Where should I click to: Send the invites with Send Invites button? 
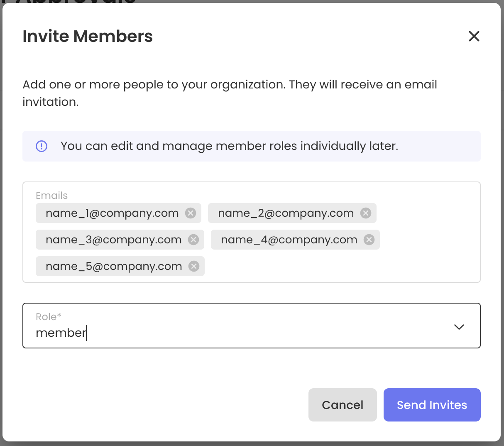[x=432, y=405]
